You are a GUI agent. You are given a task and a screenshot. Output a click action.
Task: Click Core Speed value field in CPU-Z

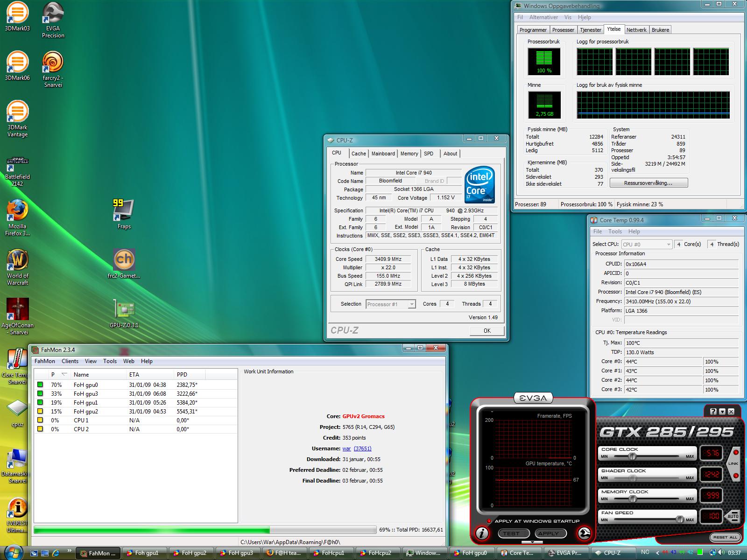388,259
